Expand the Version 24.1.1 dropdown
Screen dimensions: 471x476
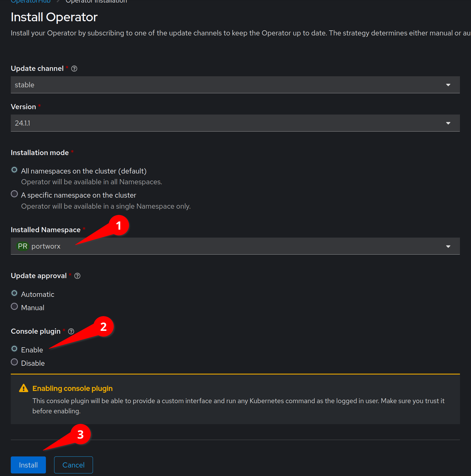point(235,123)
